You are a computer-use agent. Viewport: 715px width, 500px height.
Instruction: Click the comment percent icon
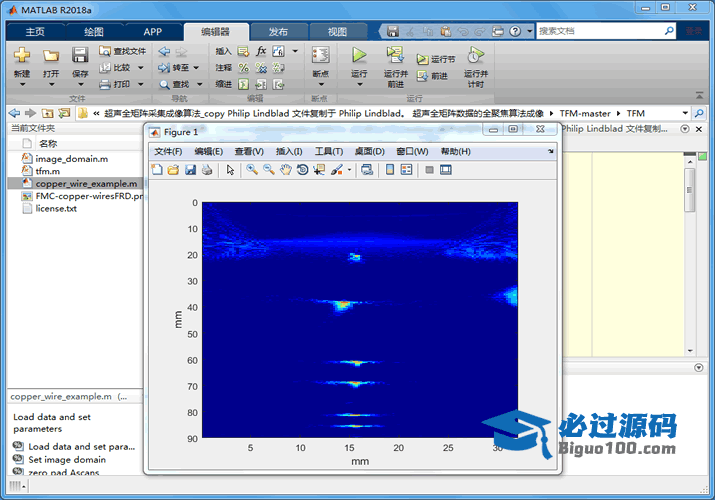pyautogui.click(x=244, y=68)
